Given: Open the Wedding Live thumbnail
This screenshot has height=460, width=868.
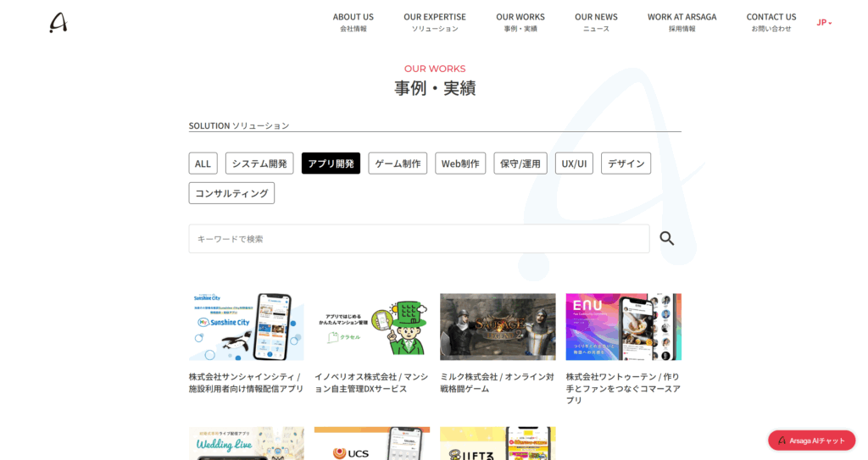Looking at the screenshot, I should [247, 443].
